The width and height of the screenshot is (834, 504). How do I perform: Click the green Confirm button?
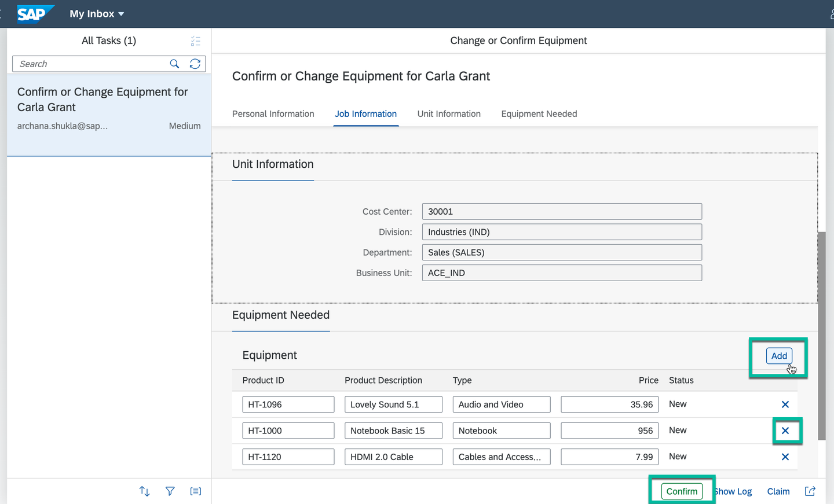[682, 491]
